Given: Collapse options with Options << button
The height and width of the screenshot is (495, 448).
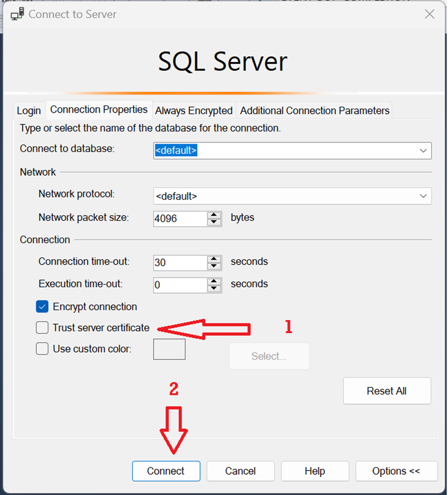Looking at the screenshot, I should click(396, 471).
